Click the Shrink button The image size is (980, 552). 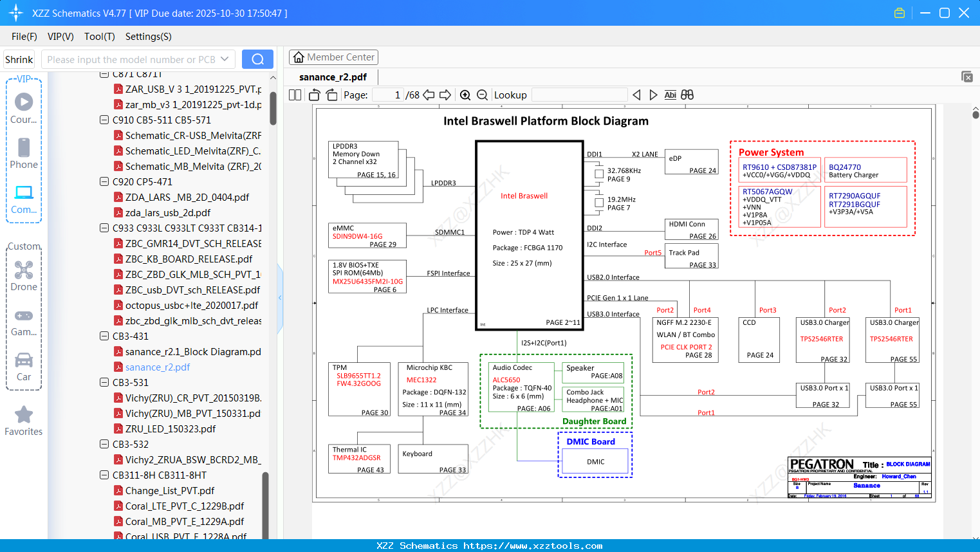click(x=19, y=59)
